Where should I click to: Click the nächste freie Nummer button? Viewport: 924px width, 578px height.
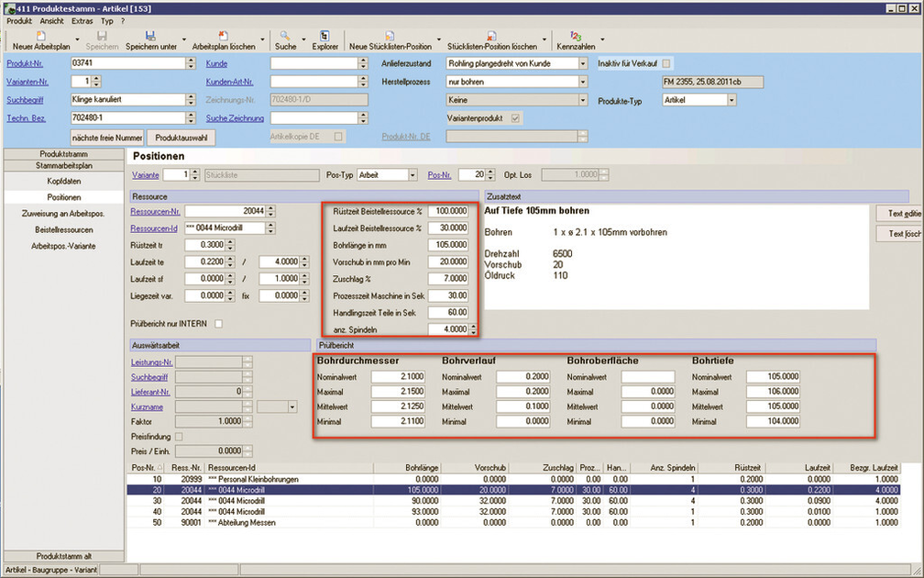106,137
